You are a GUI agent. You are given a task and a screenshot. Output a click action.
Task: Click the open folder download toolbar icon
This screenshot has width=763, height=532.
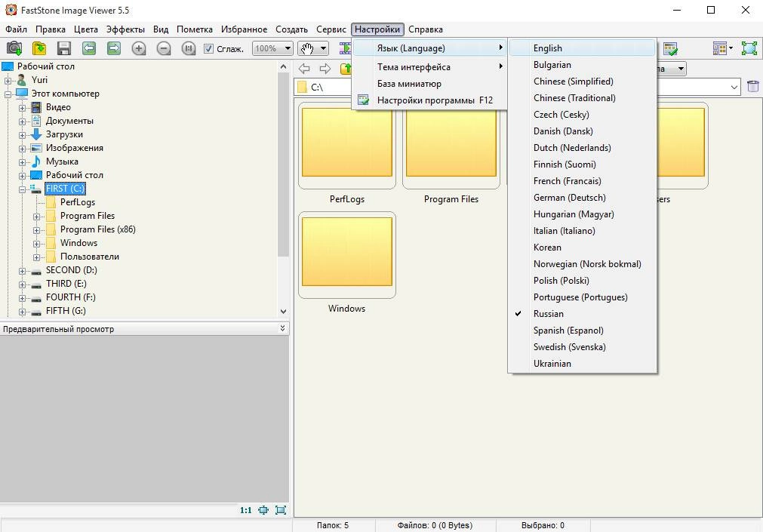click(x=39, y=48)
